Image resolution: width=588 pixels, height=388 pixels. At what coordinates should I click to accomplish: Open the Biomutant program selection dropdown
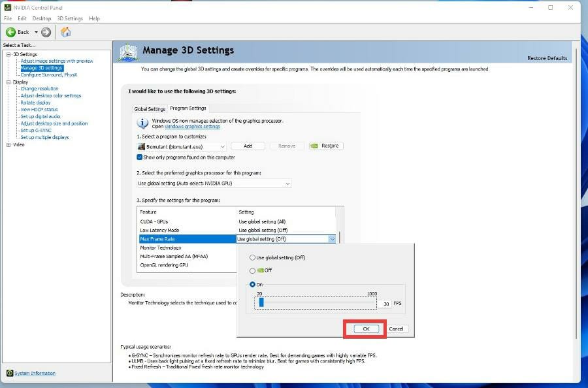click(x=182, y=146)
